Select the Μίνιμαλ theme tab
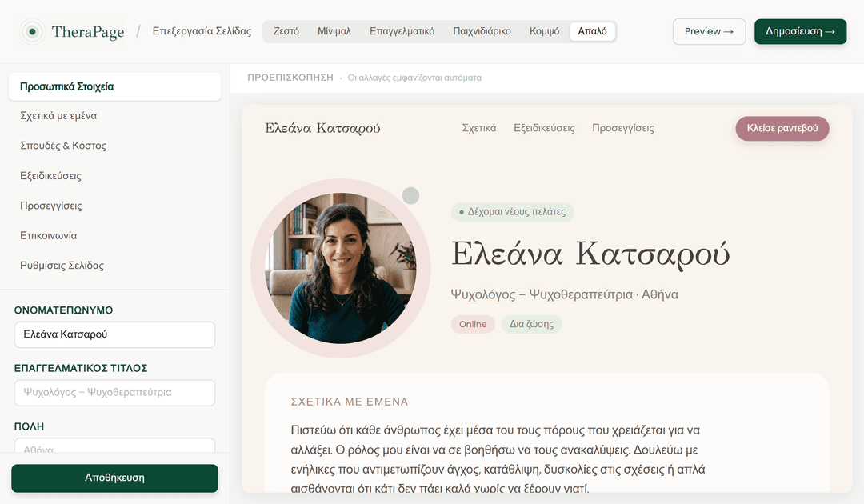 tap(334, 31)
